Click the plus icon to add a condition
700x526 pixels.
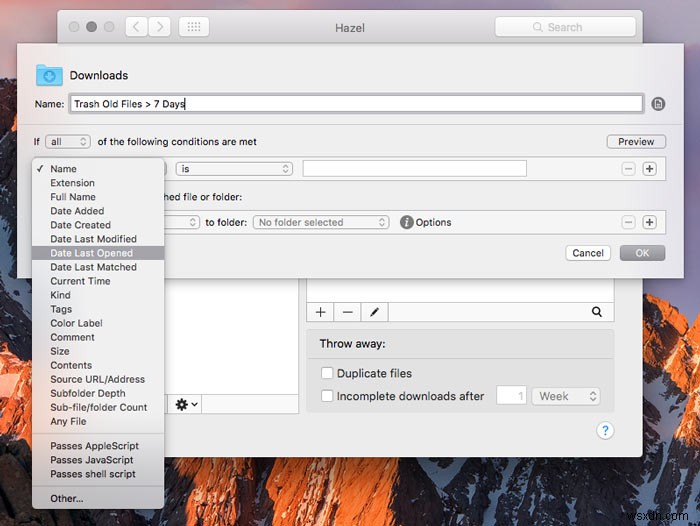tap(649, 169)
